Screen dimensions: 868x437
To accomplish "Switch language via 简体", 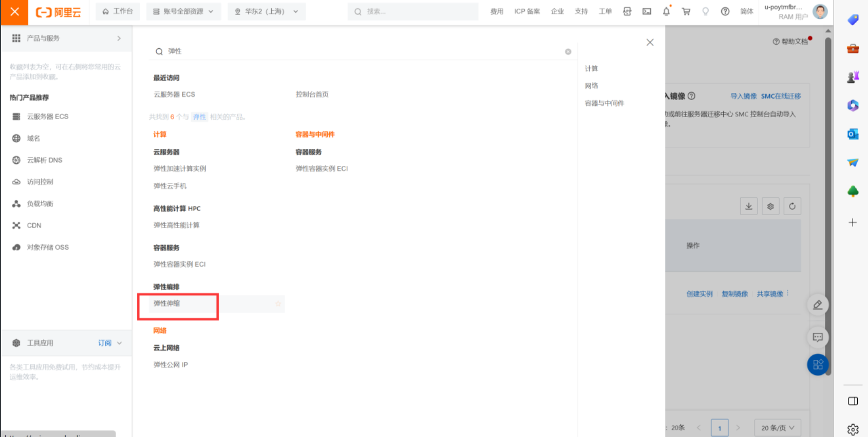I will [x=747, y=11].
